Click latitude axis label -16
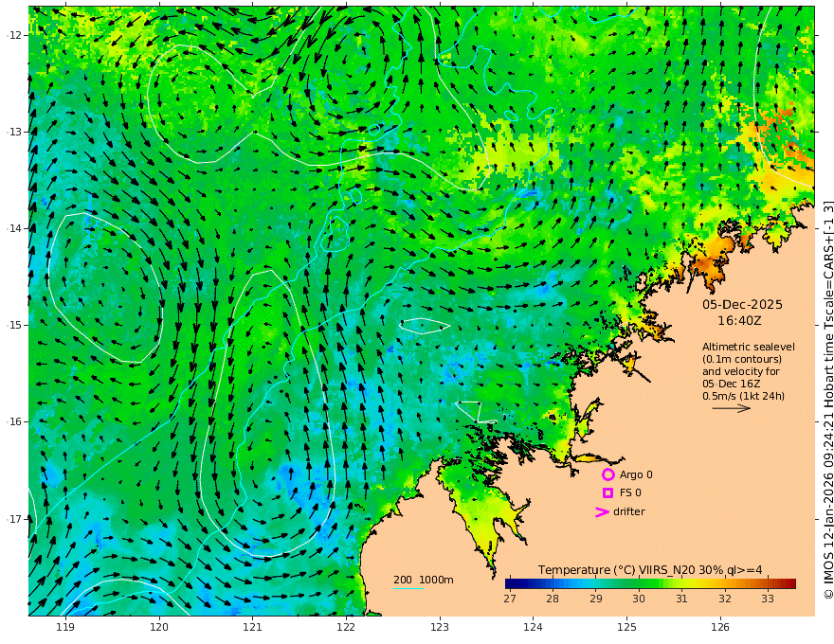Image resolution: width=834 pixels, height=644 pixels. 14,421
